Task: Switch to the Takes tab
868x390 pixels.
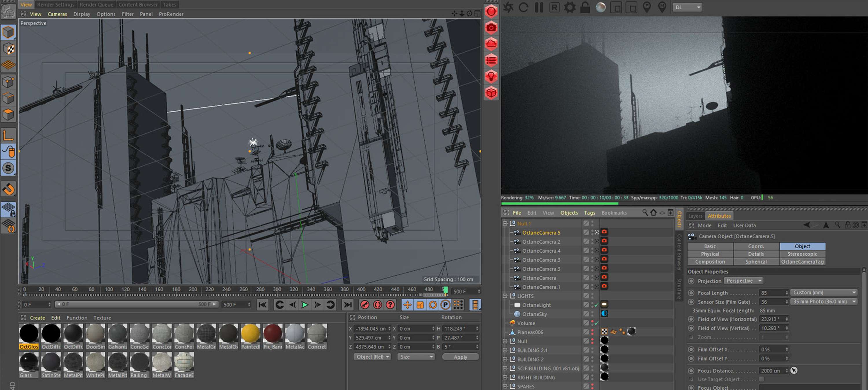Action: [169, 4]
